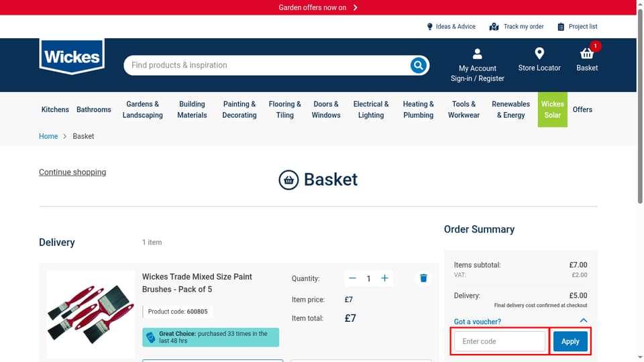Open Heating & Plumbing menu
644x362 pixels.
[x=418, y=109]
